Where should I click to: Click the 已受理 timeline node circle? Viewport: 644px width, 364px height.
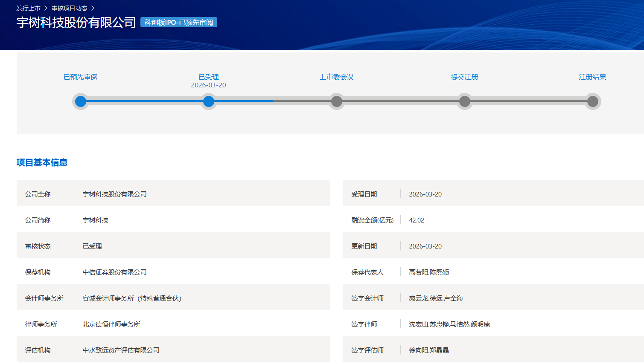209,101
